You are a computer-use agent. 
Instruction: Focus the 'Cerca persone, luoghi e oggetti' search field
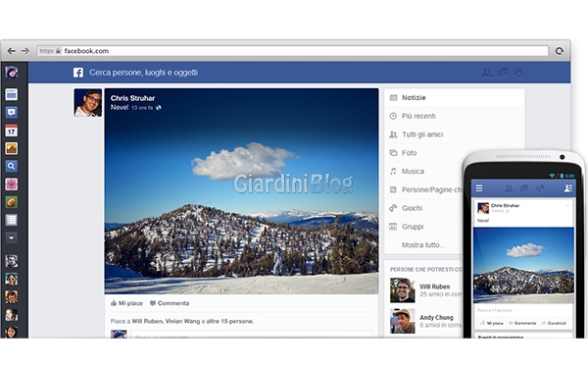143,73
